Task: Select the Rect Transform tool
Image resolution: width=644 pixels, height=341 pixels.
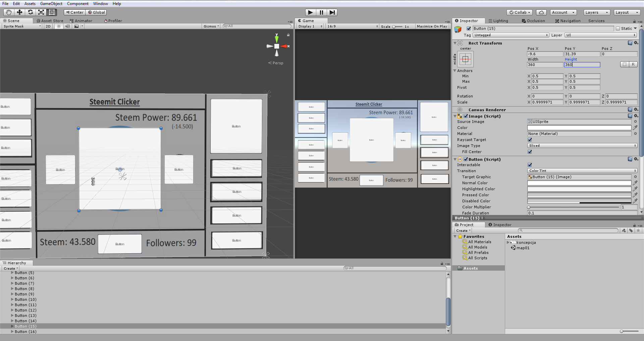Action: click(x=52, y=12)
